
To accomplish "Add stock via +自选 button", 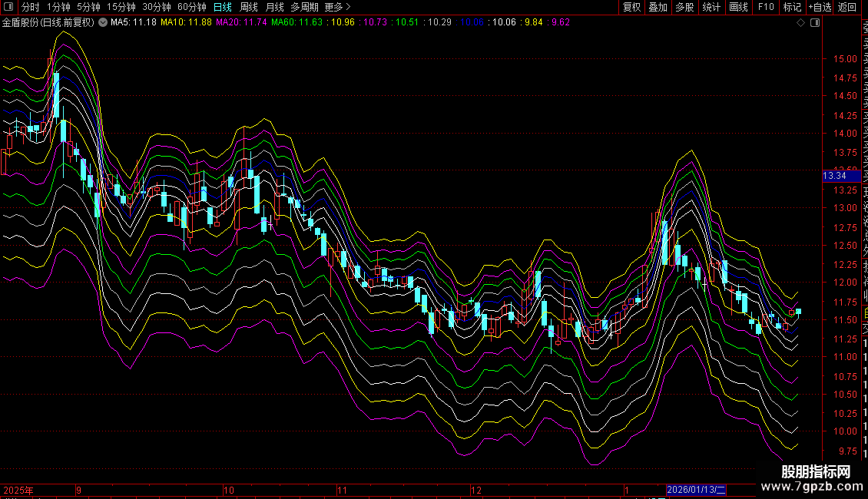I will 819,7.
